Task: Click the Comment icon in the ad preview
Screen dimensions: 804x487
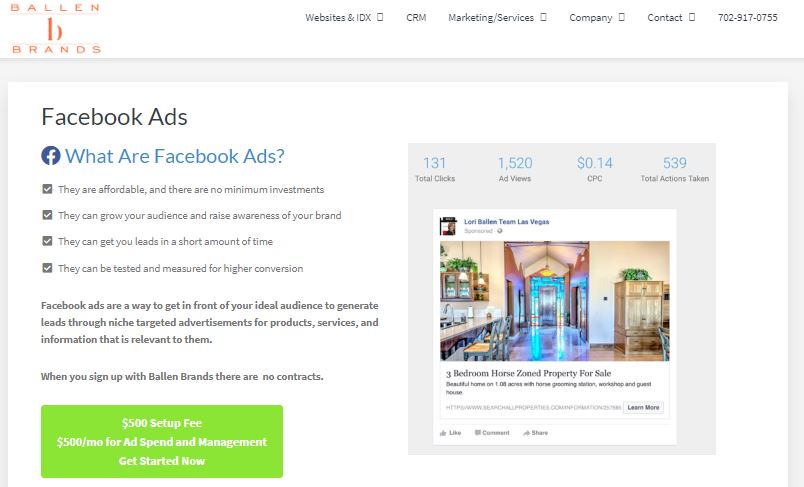Action: (x=477, y=433)
